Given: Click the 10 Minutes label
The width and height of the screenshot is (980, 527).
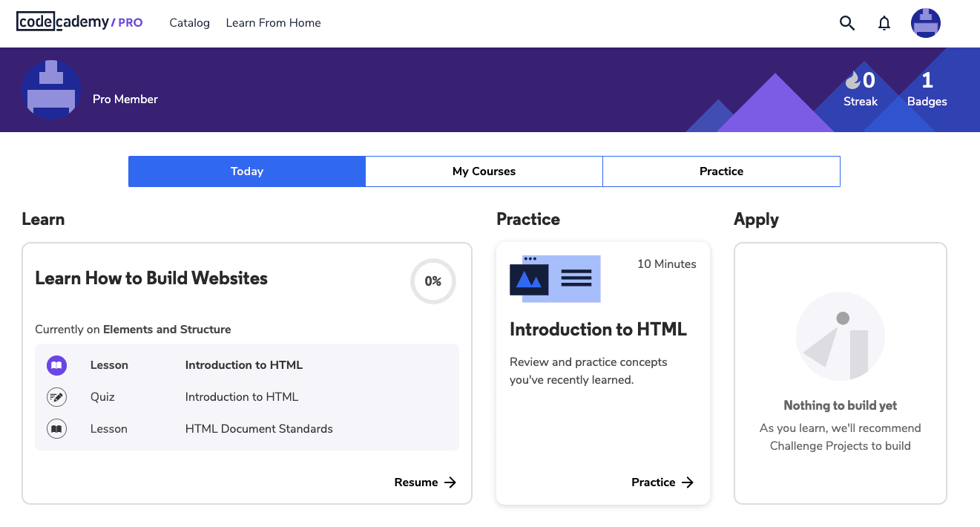Looking at the screenshot, I should point(667,264).
